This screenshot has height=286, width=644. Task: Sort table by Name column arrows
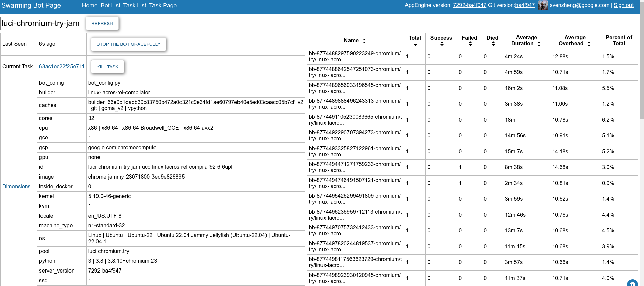[x=364, y=41]
